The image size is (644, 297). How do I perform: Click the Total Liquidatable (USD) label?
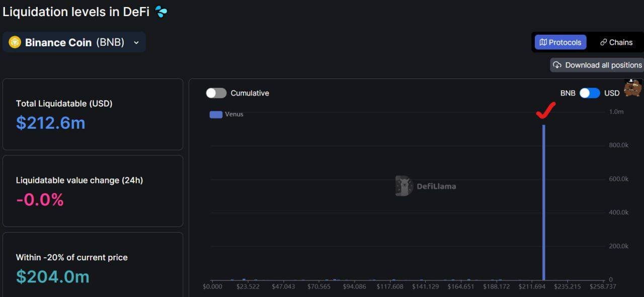pyautogui.click(x=64, y=104)
